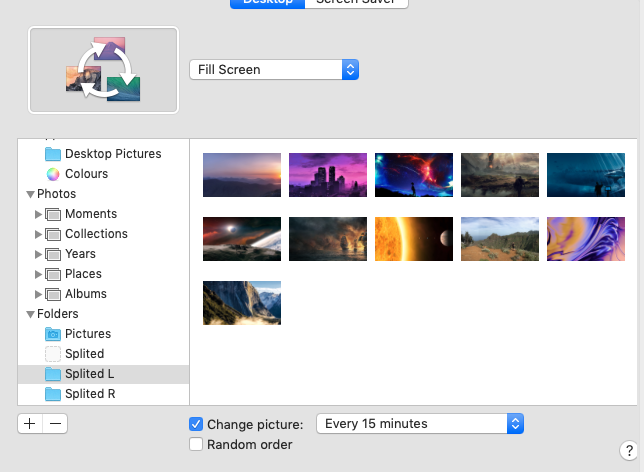This screenshot has width=644, height=472.
Task: Collapse the Folders section
Action: point(30,314)
